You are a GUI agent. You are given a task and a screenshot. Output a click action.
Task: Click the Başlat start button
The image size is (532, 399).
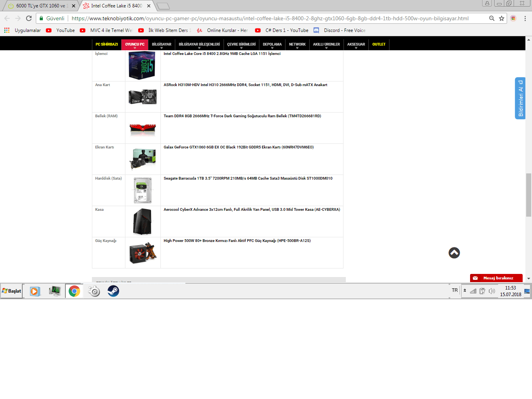pos(12,291)
